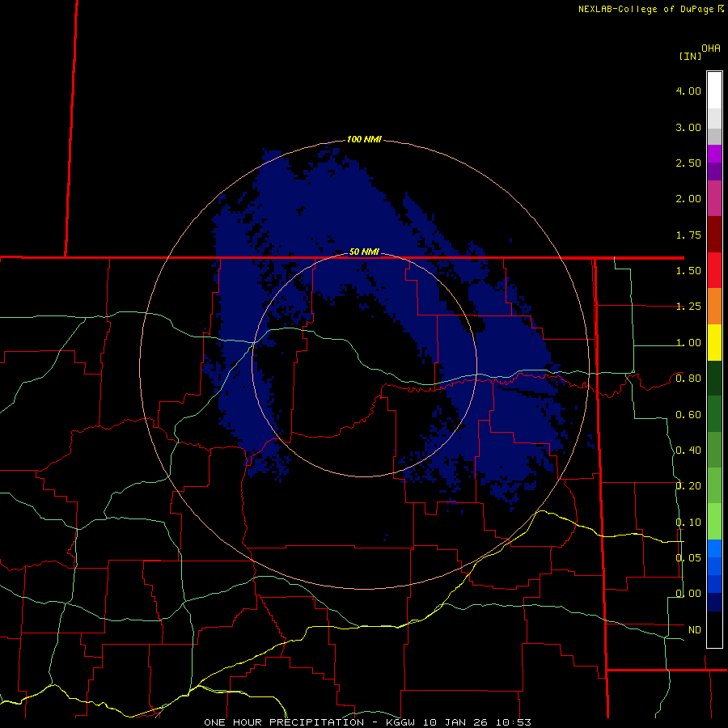Viewport: 728px width, 728px height.
Task: Click the 1.00 legend value
Action: 688,343
